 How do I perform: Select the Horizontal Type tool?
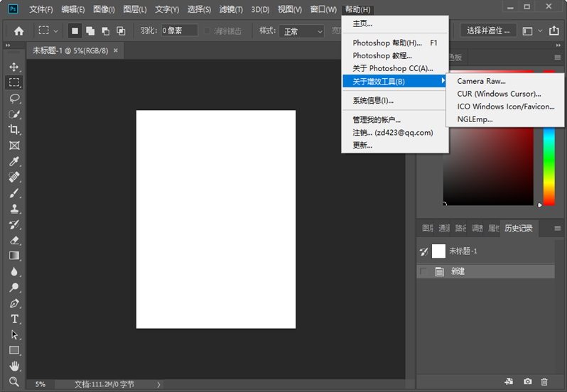[14, 319]
